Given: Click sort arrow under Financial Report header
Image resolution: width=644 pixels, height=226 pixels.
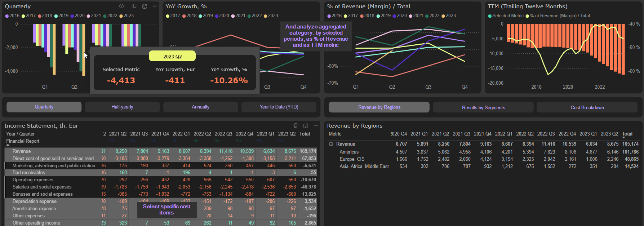Looking at the screenshot, I should click(8, 145).
